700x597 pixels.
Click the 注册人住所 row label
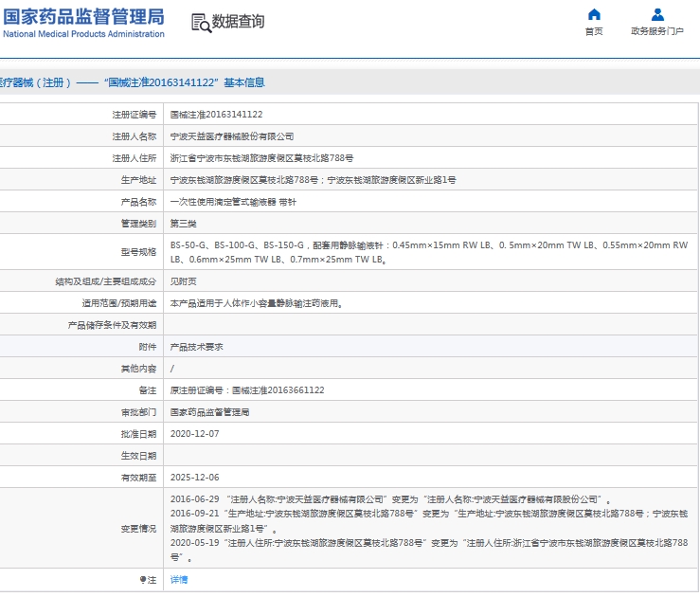[x=135, y=158]
